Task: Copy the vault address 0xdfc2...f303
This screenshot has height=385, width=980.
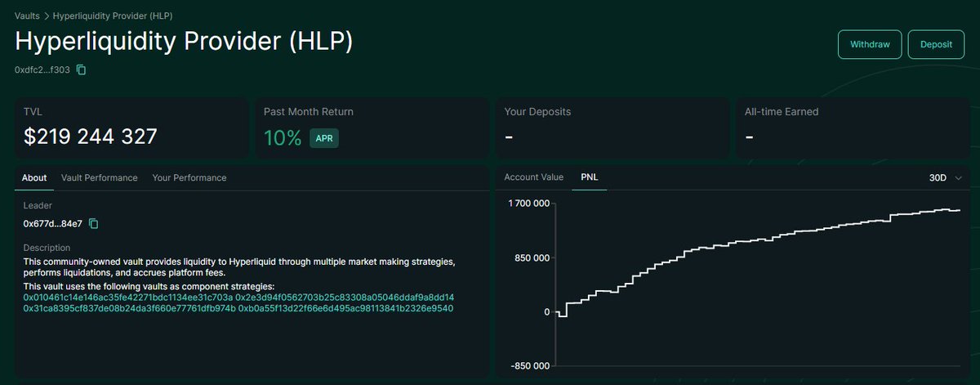Action: [81, 70]
